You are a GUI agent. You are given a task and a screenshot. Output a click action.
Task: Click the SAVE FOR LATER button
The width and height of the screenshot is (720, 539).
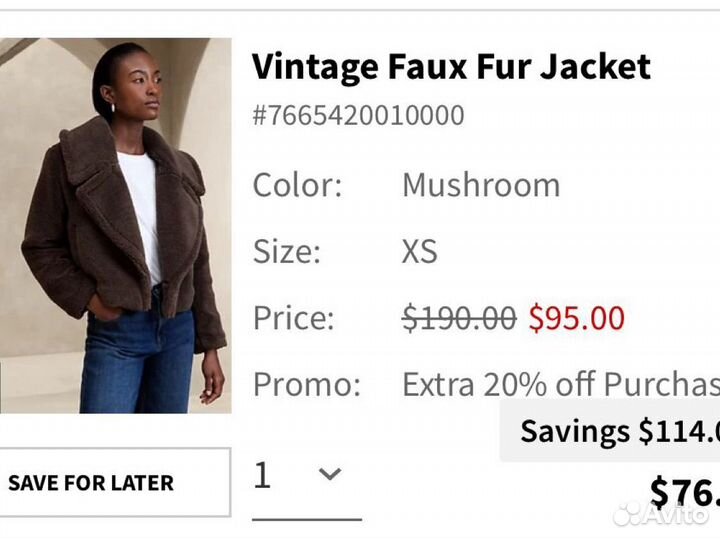[115, 483]
